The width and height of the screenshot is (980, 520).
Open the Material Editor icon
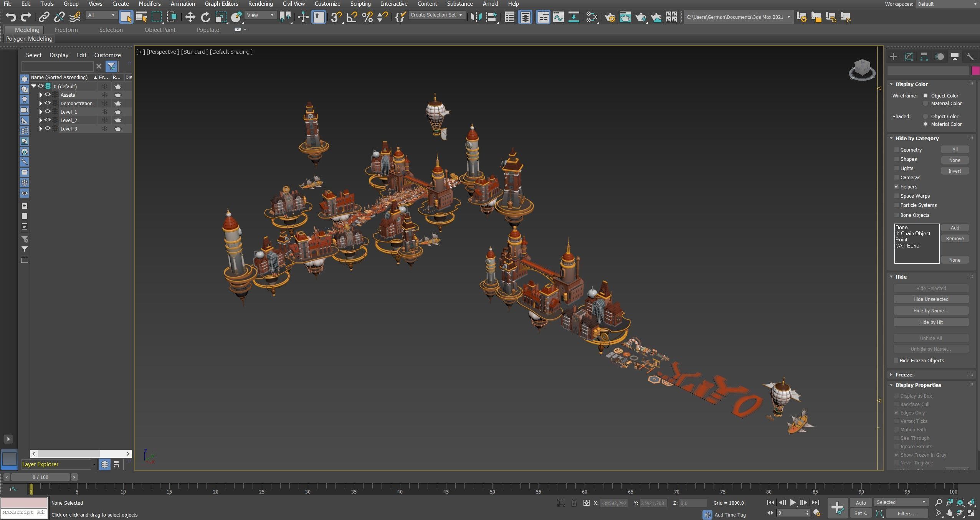click(592, 17)
